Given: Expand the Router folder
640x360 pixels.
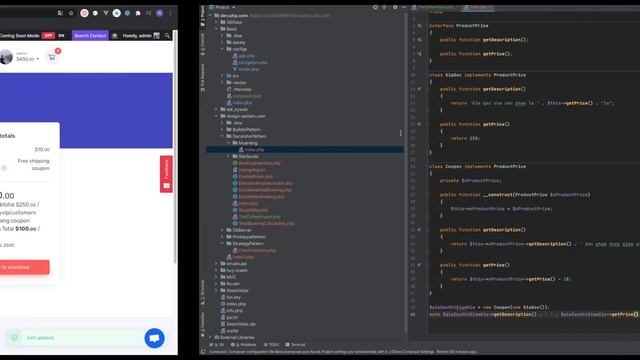Looking at the screenshot, I should click(x=216, y=284).
